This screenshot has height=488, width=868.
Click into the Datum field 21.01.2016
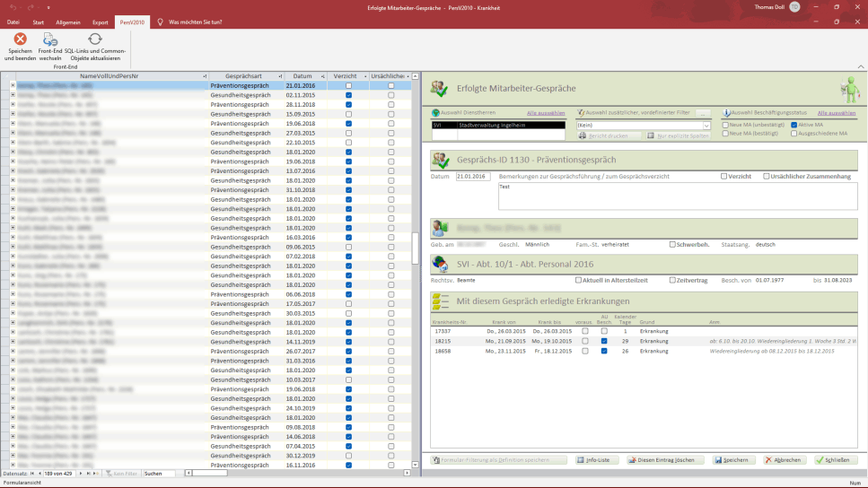tap(472, 177)
